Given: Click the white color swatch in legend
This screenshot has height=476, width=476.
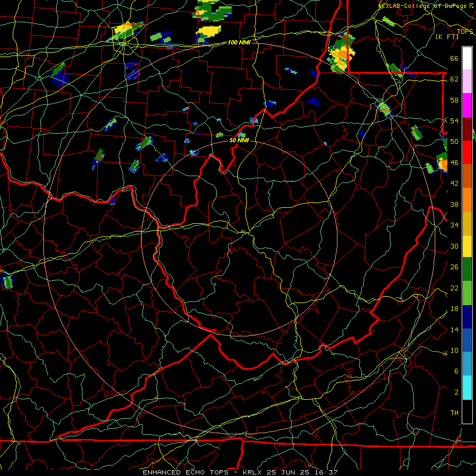Looking at the screenshot, I should pyautogui.click(x=467, y=58).
